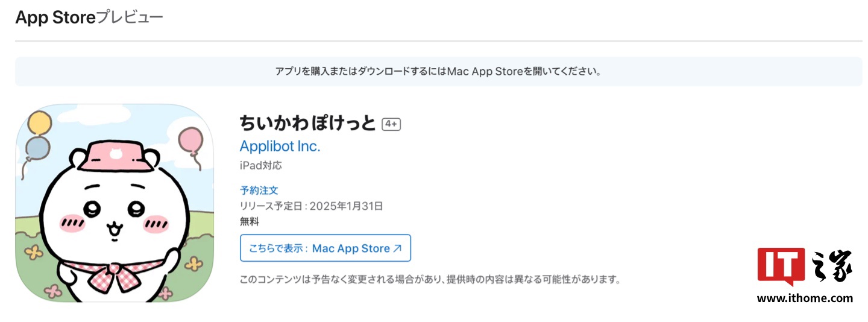Viewport: 868px width, 322px height.
Task: Click the 之家 calligraphy characters in the watermark
Action: point(834,266)
